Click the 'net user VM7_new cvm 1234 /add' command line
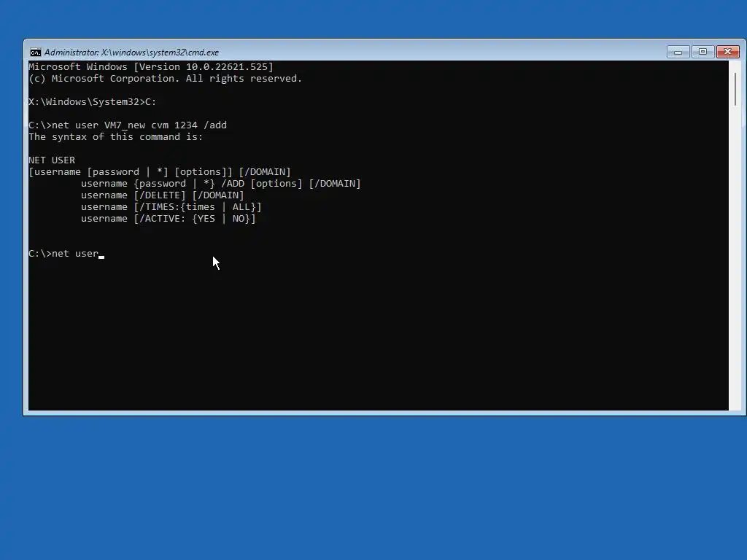Image resolution: width=747 pixels, height=560 pixels. tap(128, 125)
